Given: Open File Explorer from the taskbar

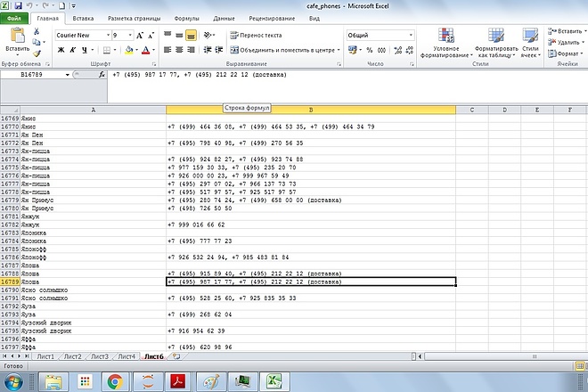Looking at the screenshot, I should coord(53,382).
